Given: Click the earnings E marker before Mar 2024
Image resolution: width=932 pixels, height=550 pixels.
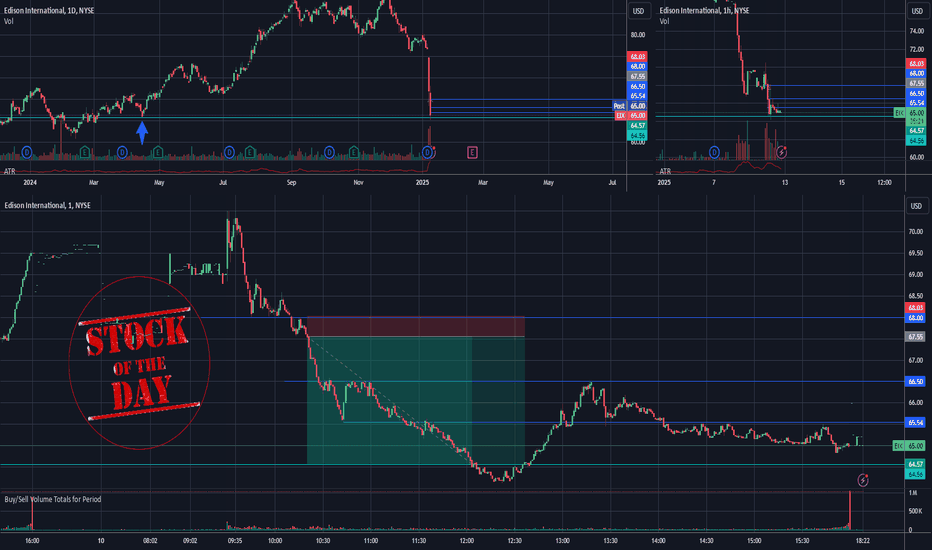Looking at the screenshot, I should point(84,153).
